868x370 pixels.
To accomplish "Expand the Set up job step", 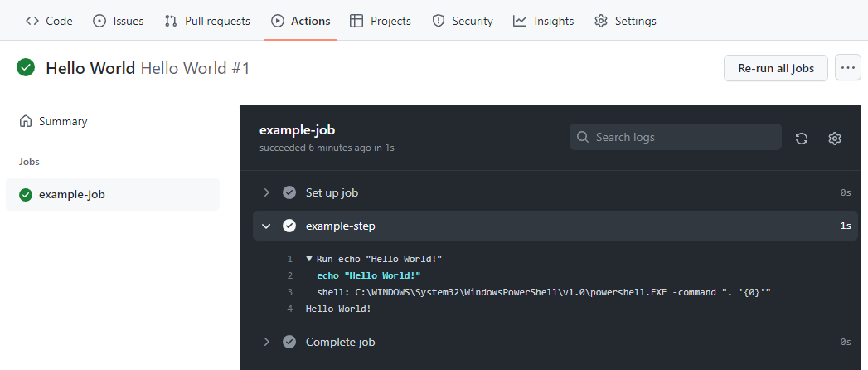I will tap(266, 192).
